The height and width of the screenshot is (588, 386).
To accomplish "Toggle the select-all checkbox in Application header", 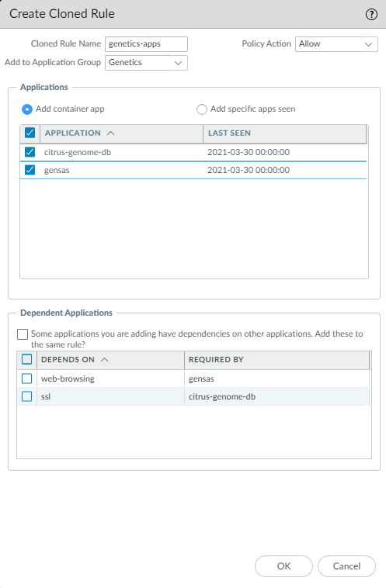I will [30, 133].
